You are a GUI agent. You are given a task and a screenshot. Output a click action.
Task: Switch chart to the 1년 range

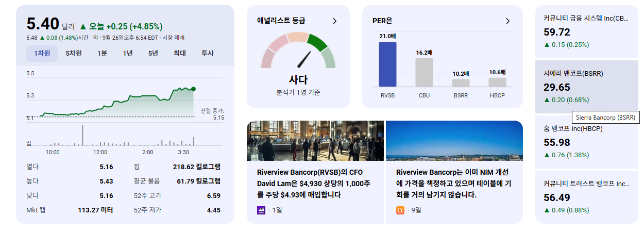pos(128,53)
